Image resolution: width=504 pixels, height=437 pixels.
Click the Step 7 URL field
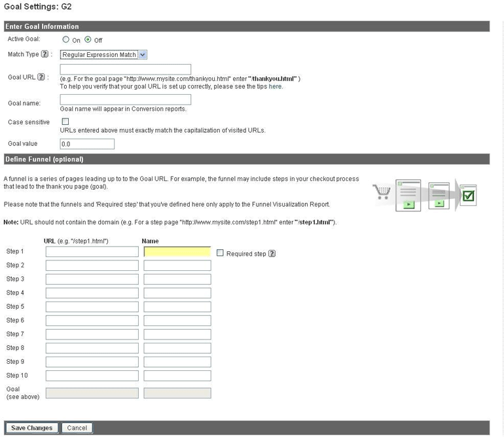point(92,334)
